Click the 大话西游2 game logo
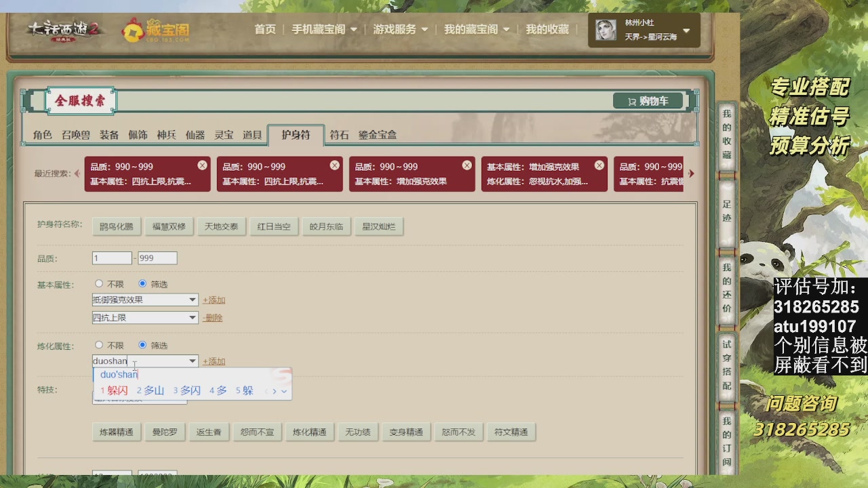Screen dimensions: 868x488 [65, 30]
